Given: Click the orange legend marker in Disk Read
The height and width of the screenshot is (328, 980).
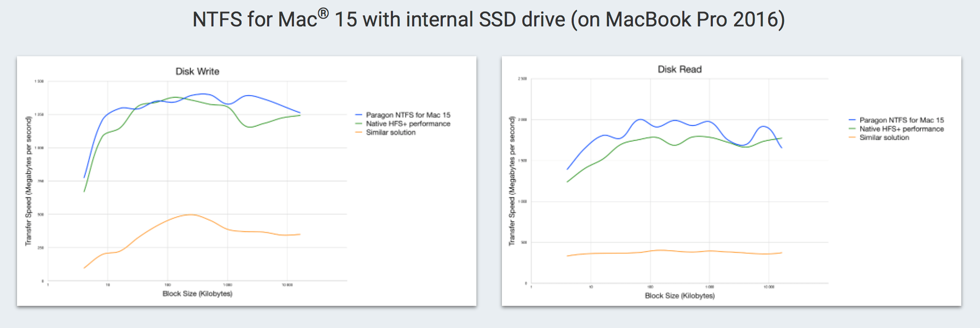Looking at the screenshot, I should (x=852, y=138).
